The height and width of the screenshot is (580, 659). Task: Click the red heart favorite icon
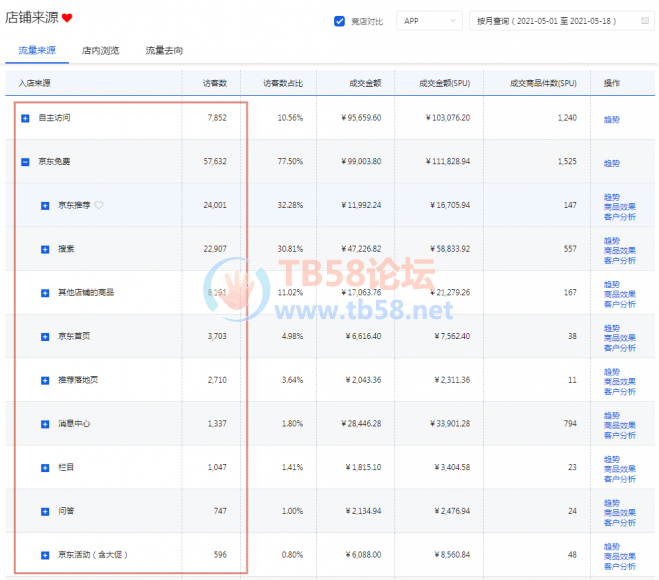(x=67, y=18)
